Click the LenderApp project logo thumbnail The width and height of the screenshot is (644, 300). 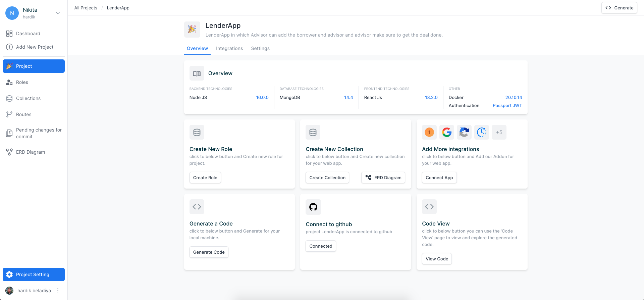(192, 30)
